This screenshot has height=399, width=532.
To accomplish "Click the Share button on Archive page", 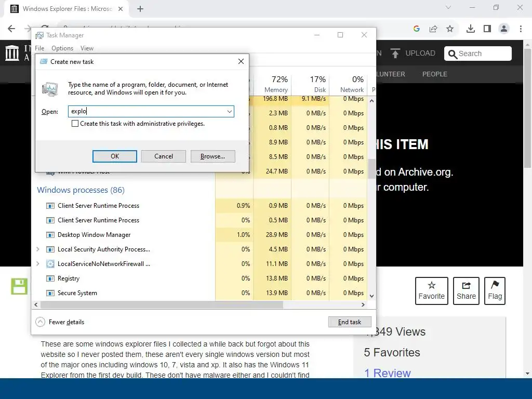I will (x=466, y=291).
